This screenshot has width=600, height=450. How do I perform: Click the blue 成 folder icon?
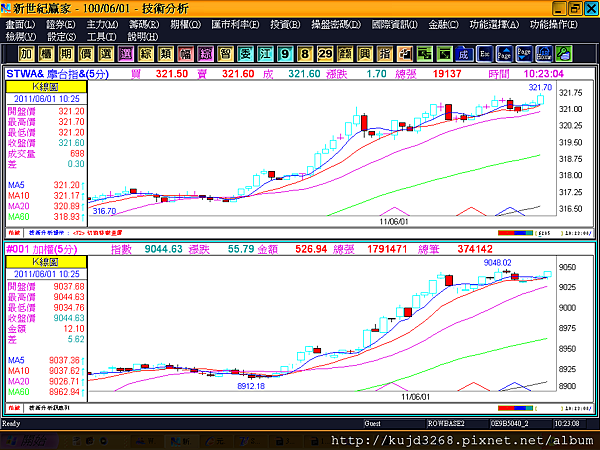pos(464,54)
